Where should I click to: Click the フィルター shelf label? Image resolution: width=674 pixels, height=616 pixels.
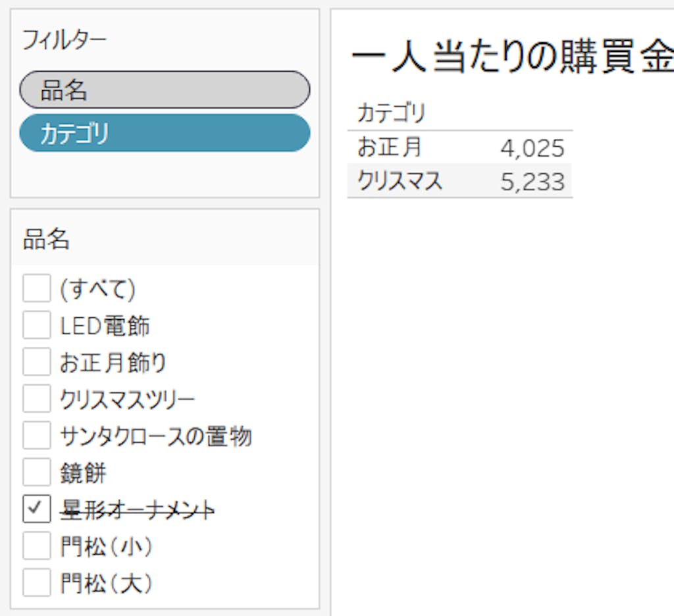tap(64, 41)
